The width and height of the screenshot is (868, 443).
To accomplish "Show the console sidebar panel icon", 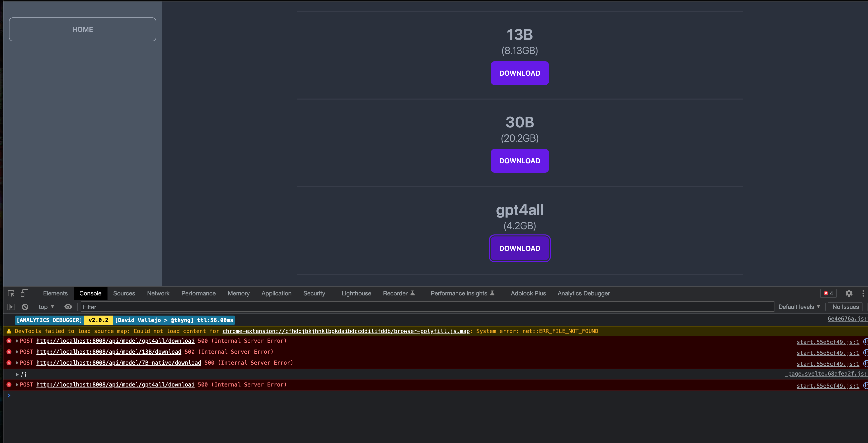I will tap(11, 307).
